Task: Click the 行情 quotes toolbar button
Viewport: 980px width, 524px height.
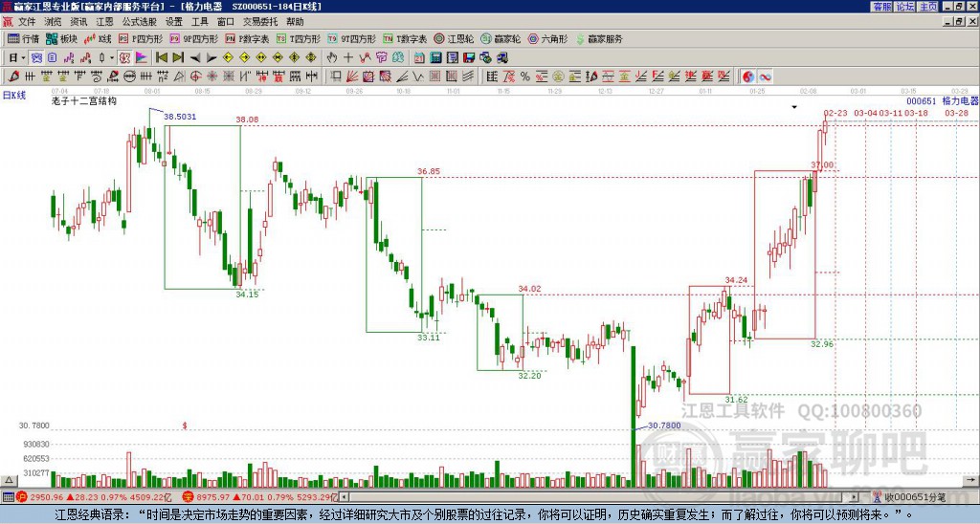Action: (24, 38)
